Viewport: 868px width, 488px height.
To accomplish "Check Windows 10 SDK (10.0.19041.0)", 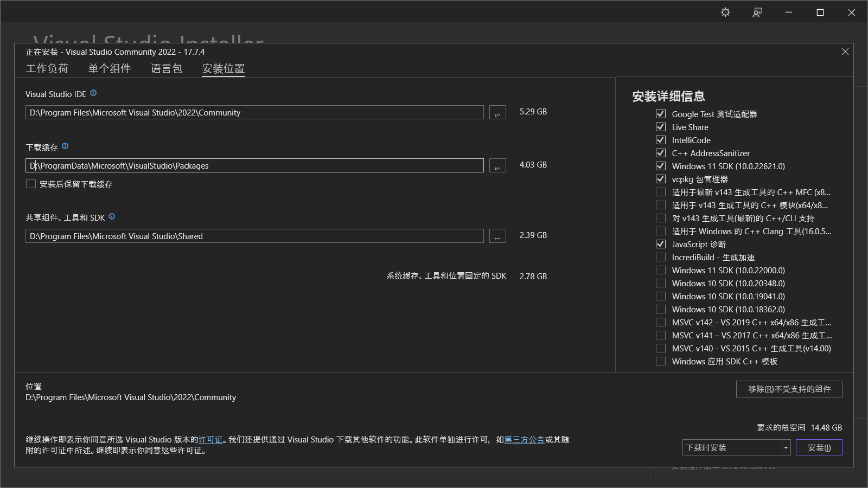I will pos(661,296).
